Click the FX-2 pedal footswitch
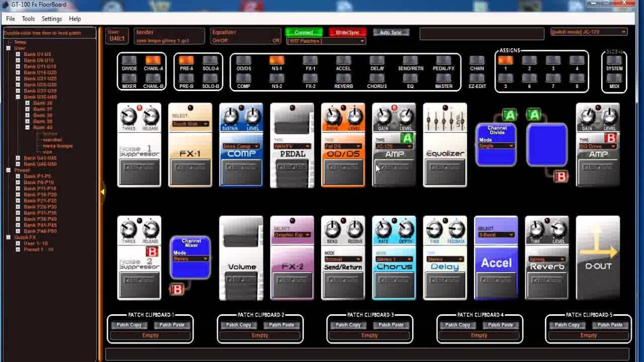The height and width of the screenshot is (362, 644). click(292, 284)
